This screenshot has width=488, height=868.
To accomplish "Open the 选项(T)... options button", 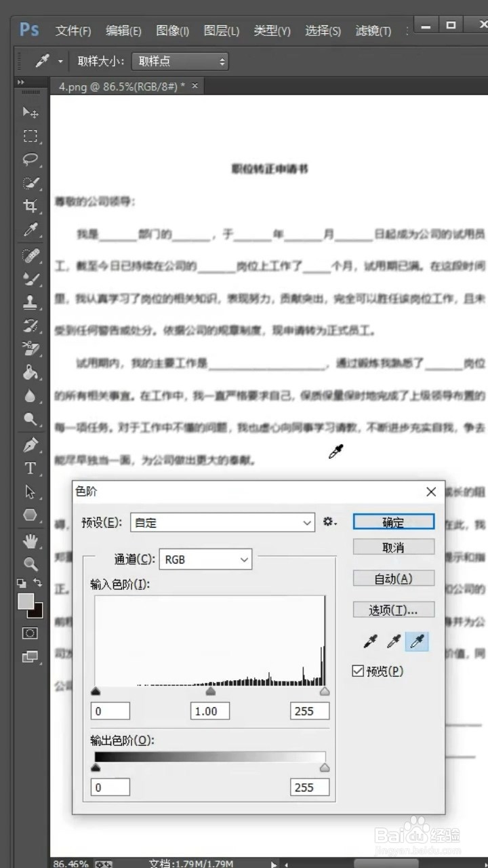I will point(394,610).
